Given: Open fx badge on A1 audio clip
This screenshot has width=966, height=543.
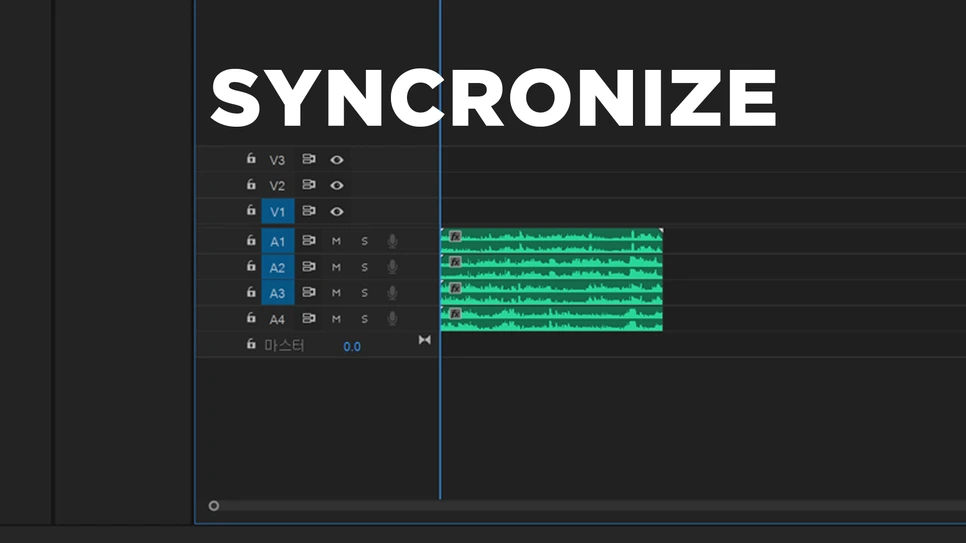Looking at the screenshot, I should pos(455,236).
